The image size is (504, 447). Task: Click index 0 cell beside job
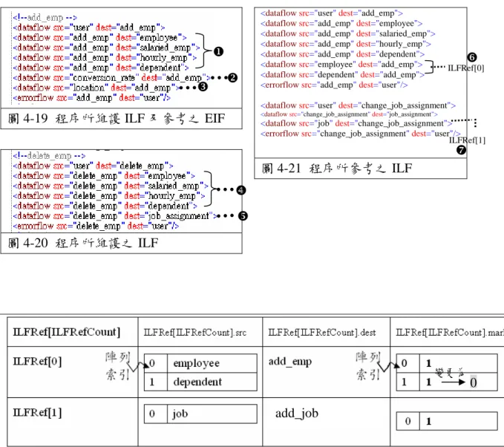tap(156, 414)
